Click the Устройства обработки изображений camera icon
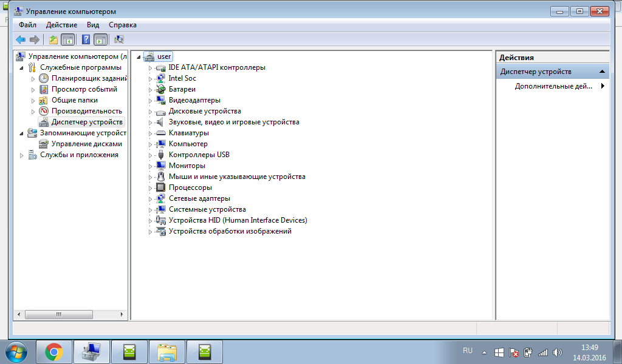This screenshot has width=622, height=364. click(x=160, y=231)
